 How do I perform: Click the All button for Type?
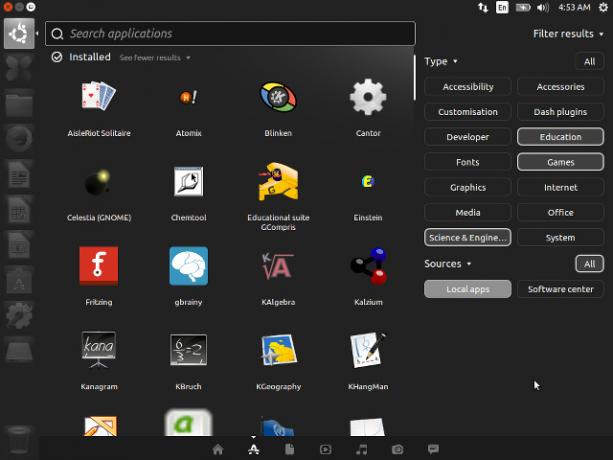tap(589, 61)
